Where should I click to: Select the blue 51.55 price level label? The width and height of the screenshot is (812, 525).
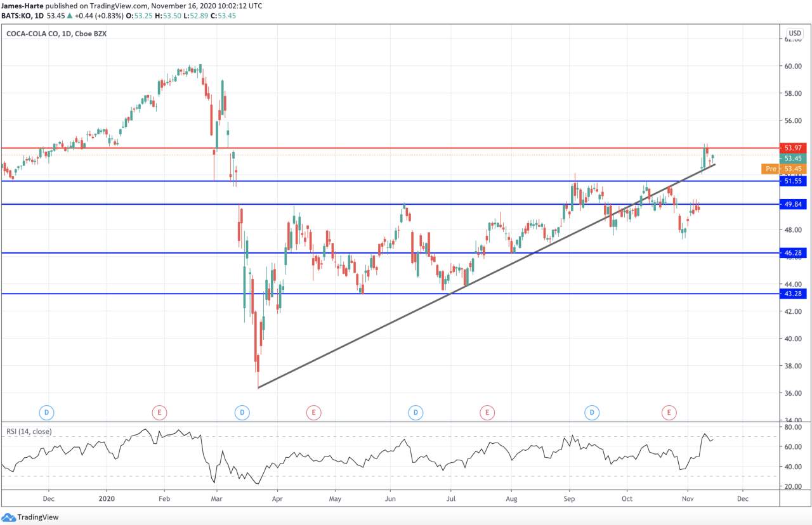point(794,181)
